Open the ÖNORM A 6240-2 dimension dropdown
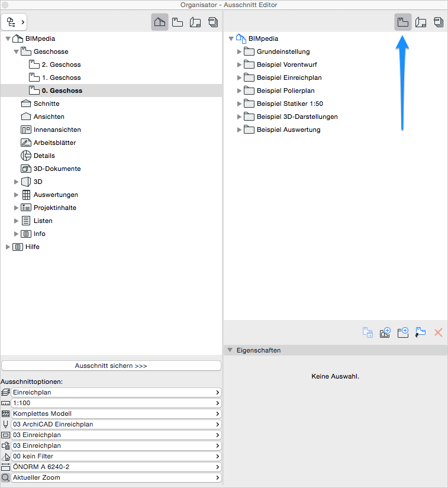The image size is (448, 488). (x=115, y=467)
